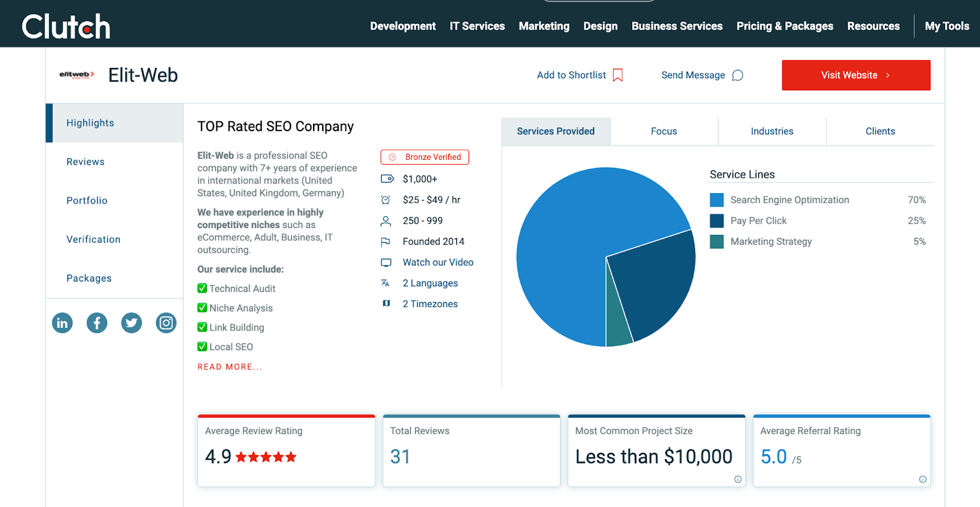This screenshot has height=507, width=980.
Task: Click the timezones map icon
Action: 386,303
